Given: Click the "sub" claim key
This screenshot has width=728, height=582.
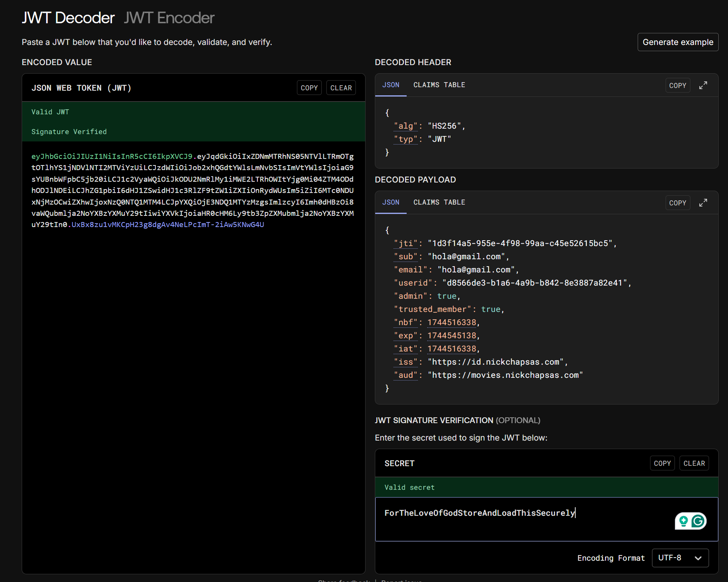Looking at the screenshot, I should pos(405,257).
